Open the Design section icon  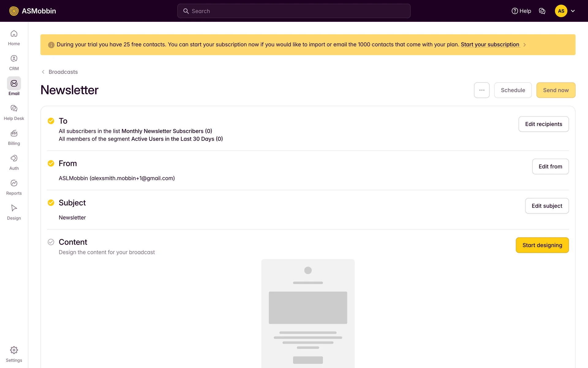pyautogui.click(x=14, y=208)
